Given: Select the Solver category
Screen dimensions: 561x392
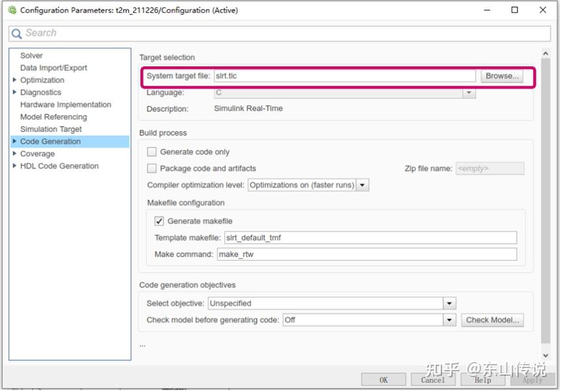Looking at the screenshot, I should pos(31,55).
